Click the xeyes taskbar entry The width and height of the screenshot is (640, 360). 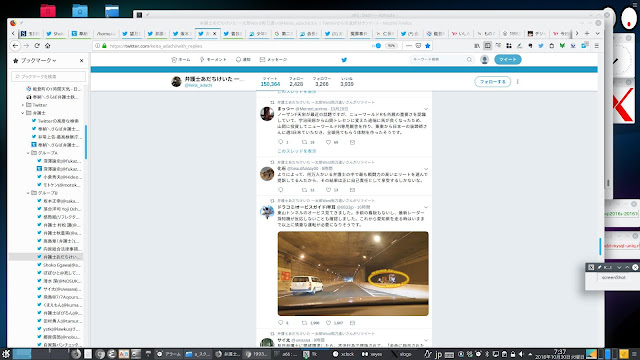(372, 354)
